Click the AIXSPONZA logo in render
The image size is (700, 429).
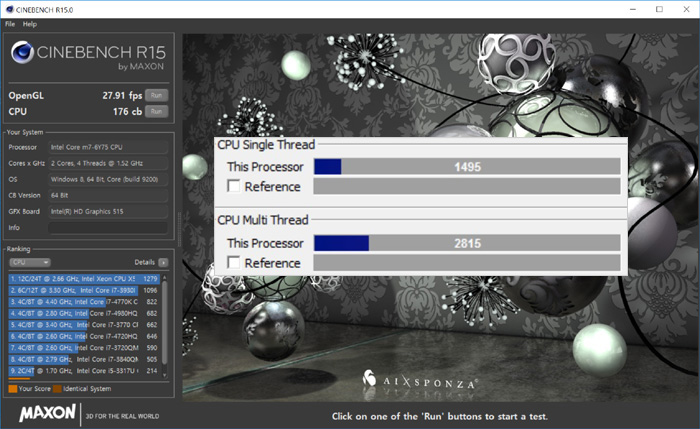pos(420,380)
